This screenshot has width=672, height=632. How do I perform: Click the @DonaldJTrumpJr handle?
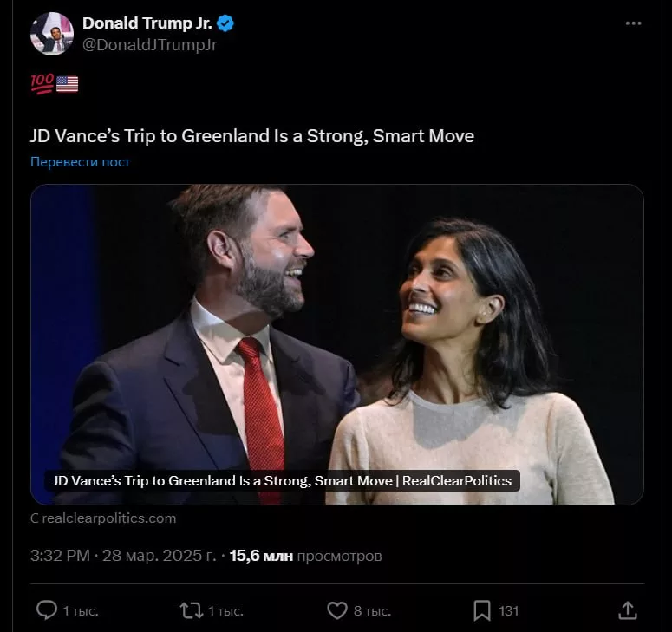pos(149,45)
